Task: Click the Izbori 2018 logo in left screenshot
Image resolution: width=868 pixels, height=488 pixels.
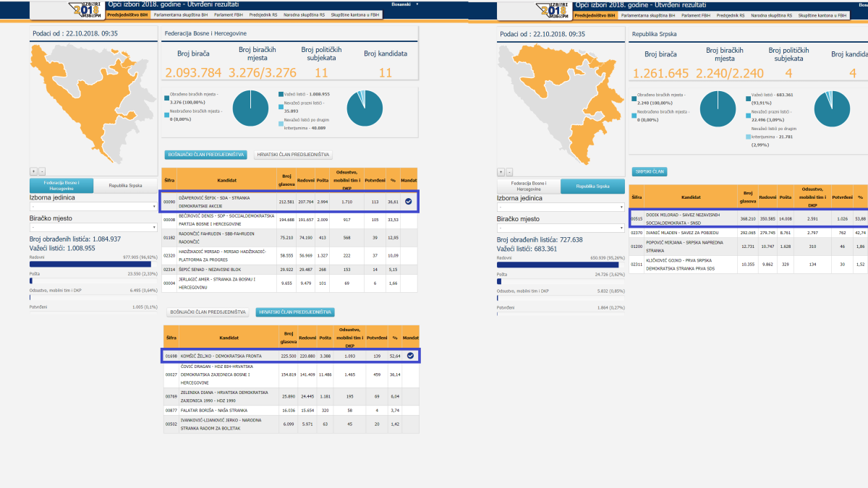Action: pos(85,9)
